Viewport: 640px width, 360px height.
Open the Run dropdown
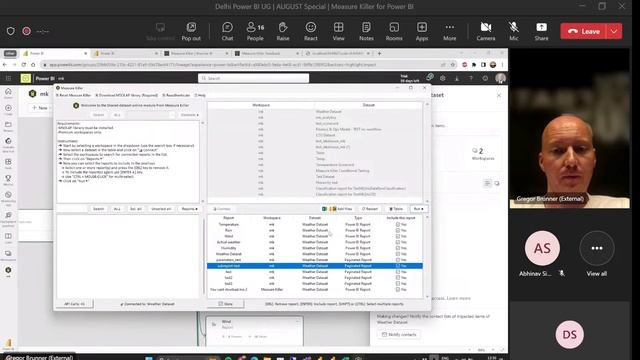pyautogui.click(x=418, y=209)
